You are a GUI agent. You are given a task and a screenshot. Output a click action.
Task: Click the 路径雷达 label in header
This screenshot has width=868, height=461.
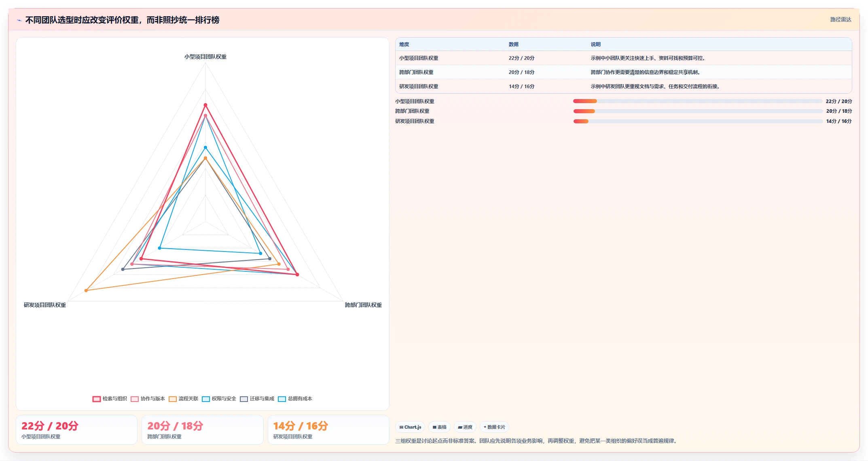pos(840,19)
